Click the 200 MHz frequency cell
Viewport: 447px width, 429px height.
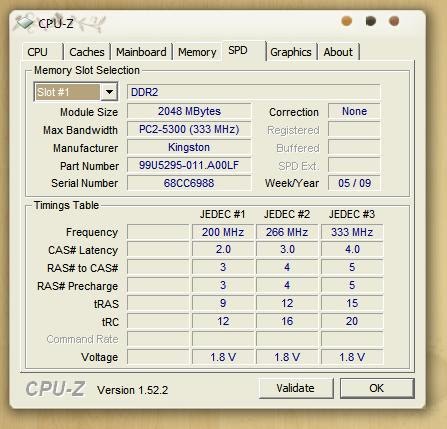223,232
